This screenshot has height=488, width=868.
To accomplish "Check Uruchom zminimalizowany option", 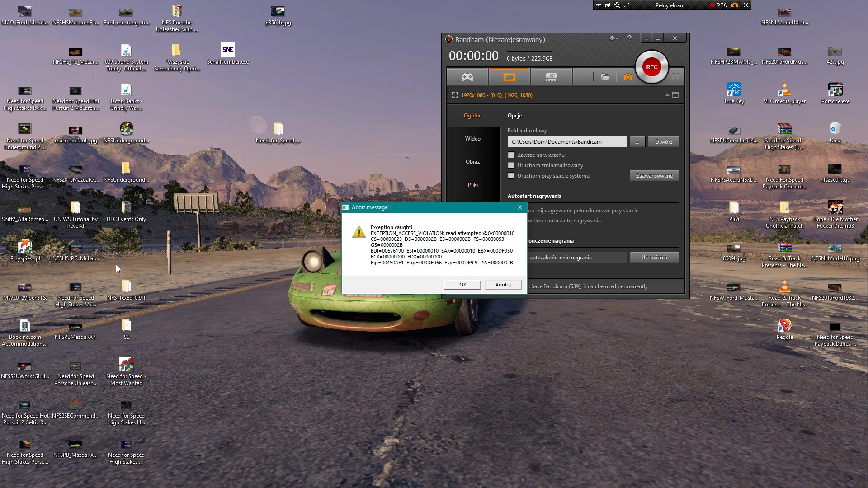I will tap(511, 165).
